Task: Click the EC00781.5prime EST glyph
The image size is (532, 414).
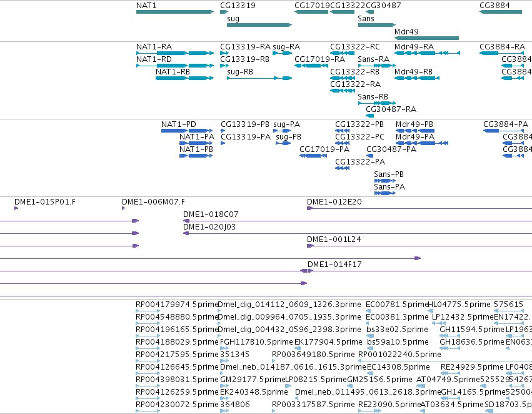Action: point(368,310)
